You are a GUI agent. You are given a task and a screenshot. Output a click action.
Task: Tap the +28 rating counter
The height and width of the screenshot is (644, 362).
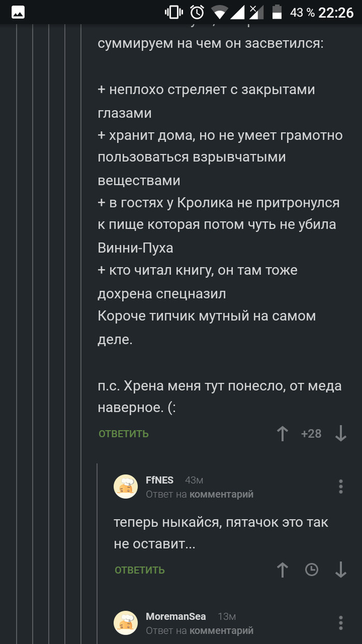[x=311, y=433]
